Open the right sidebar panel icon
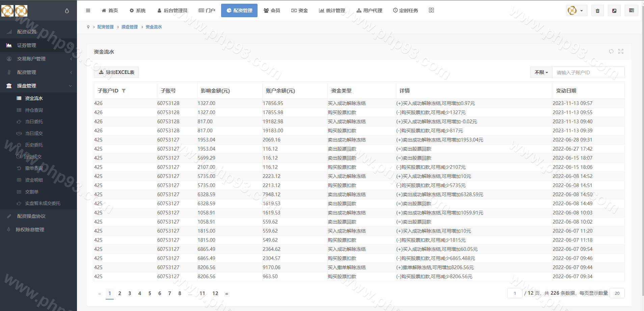Viewport: 644px width, 311px height. coord(631,10)
